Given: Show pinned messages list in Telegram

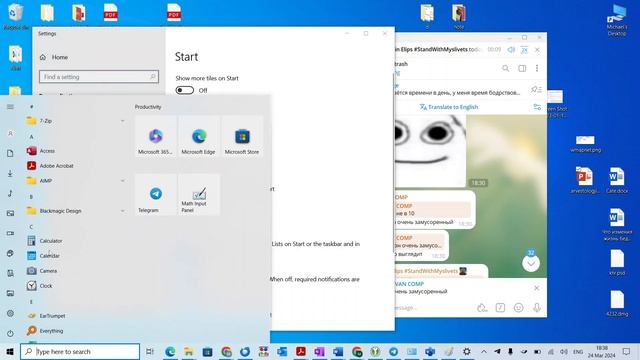Looking at the screenshot, I should point(536,89).
